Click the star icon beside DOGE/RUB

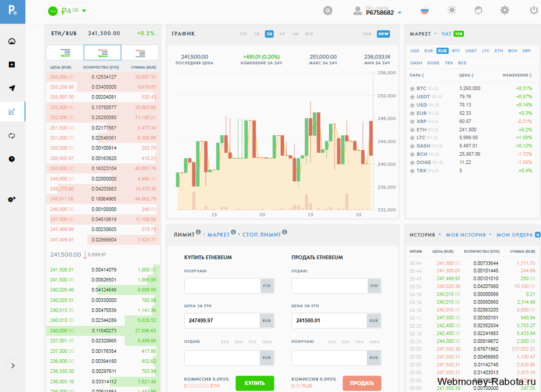pyautogui.click(x=412, y=163)
